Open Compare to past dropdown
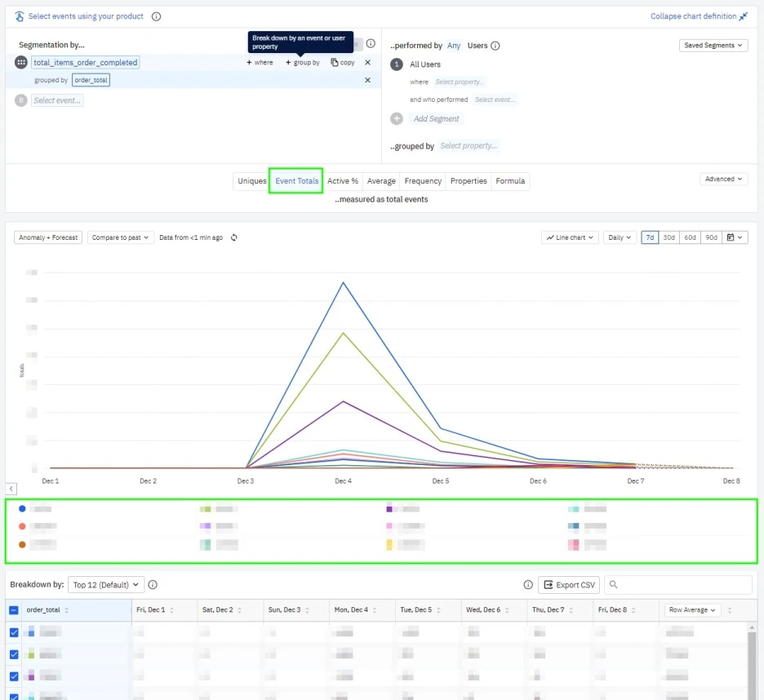764x700 pixels. point(120,237)
